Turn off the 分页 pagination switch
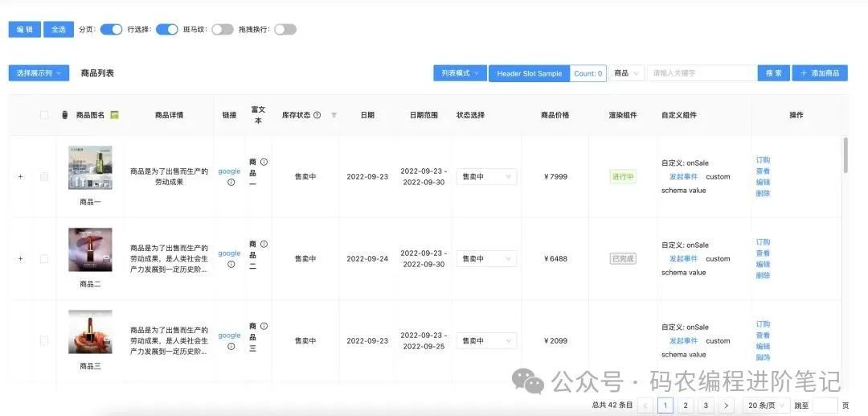 111,29
